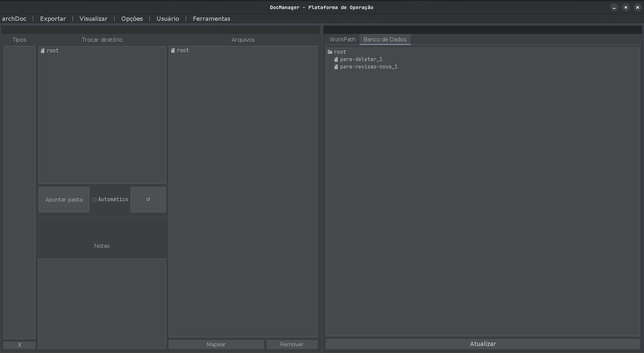Image resolution: width=644 pixels, height=353 pixels.
Task: Click the Atualizar button
Action: [x=482, y=344]
